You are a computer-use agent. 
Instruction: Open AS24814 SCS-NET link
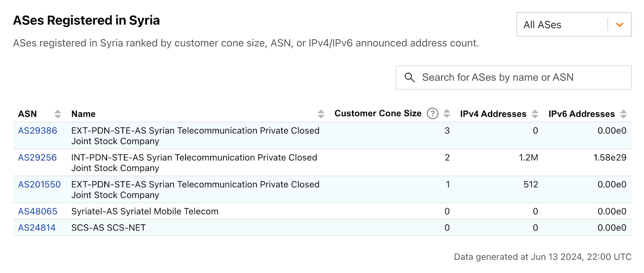37,228
